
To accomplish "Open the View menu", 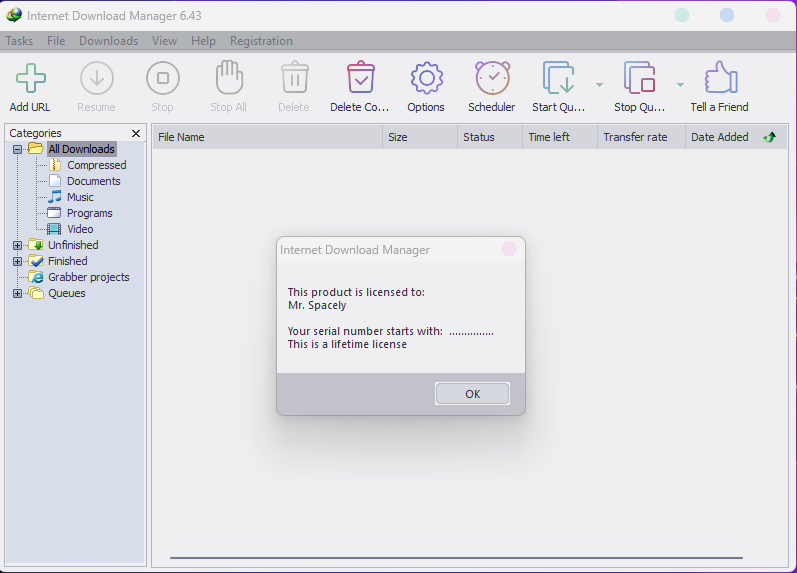I will pyautogui.click(x=164, y=41).
